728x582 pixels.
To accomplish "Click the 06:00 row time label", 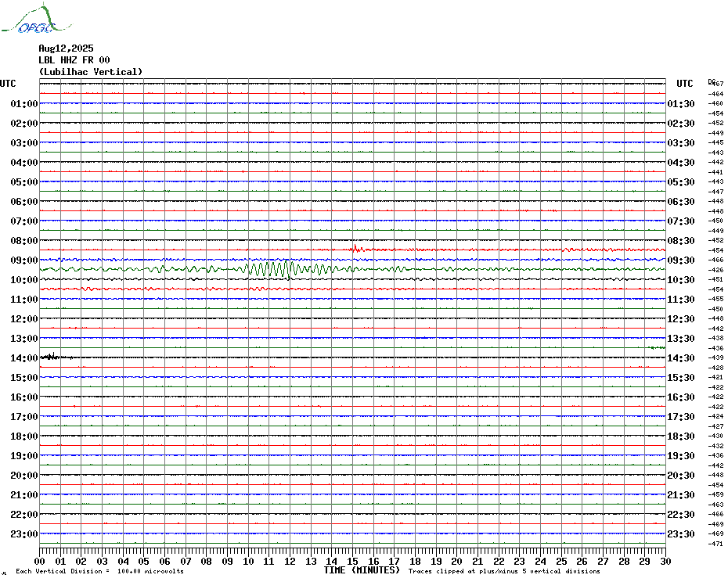I will [24, 201].
